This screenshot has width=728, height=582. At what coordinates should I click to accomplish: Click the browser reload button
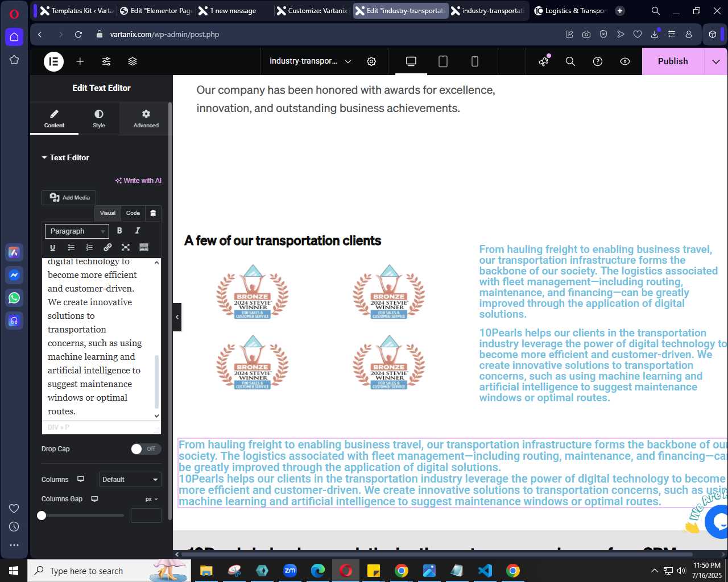[78, 34]
